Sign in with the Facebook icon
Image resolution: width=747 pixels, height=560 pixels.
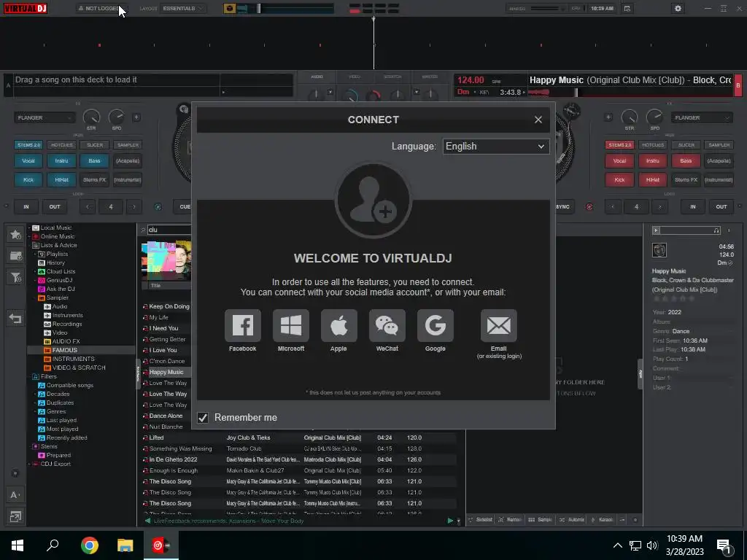point(242,326)
